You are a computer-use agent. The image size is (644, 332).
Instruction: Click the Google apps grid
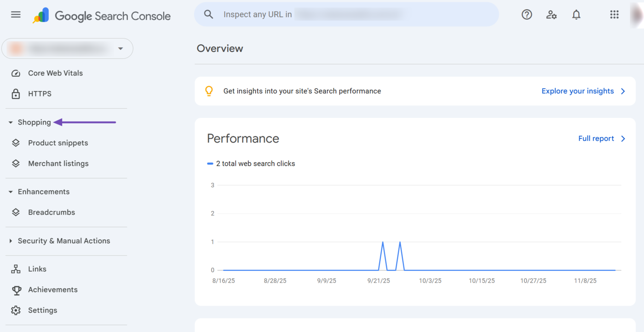click(x=614, y=14)
